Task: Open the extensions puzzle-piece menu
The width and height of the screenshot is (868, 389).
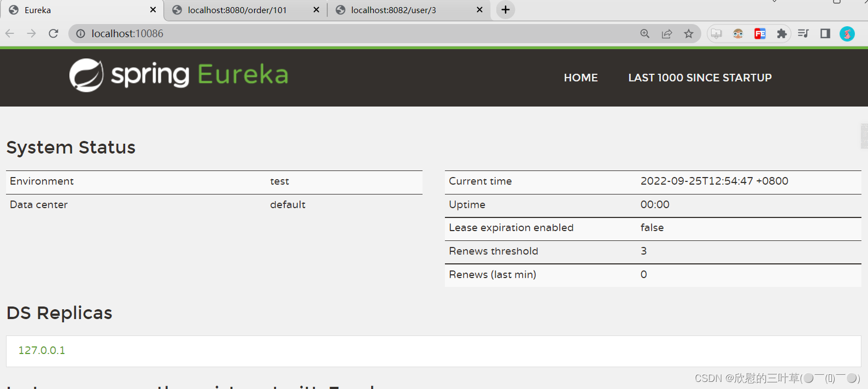Action: click(x=782, y=33)
